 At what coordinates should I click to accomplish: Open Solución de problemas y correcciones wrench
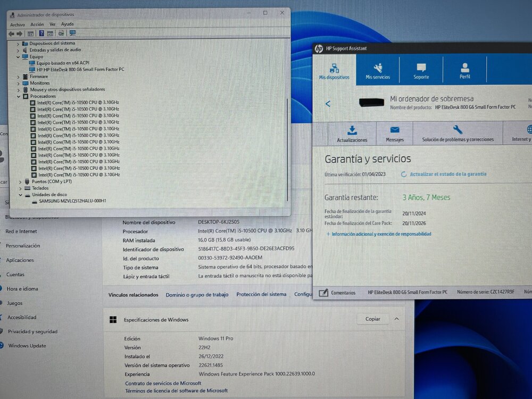click(x=458, y=130)
